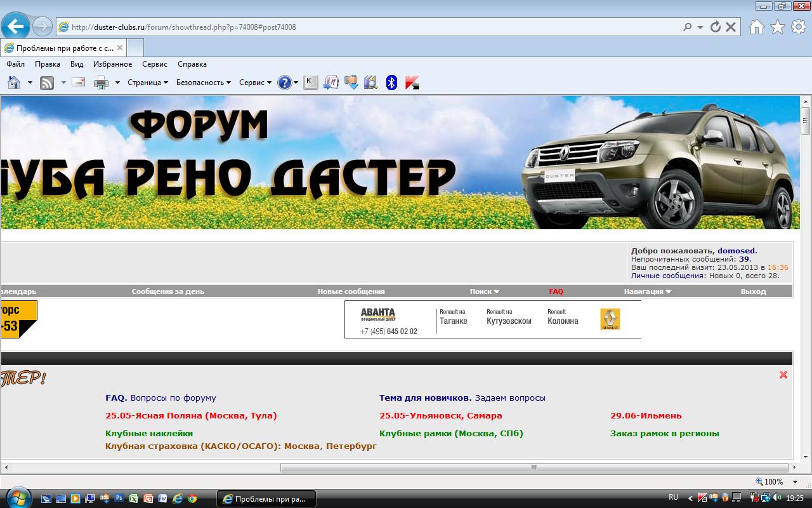Expand the Безопасность dropdown menu
Image resolution: width=812 pixels, height=508 pixels.
pos(203,83)
